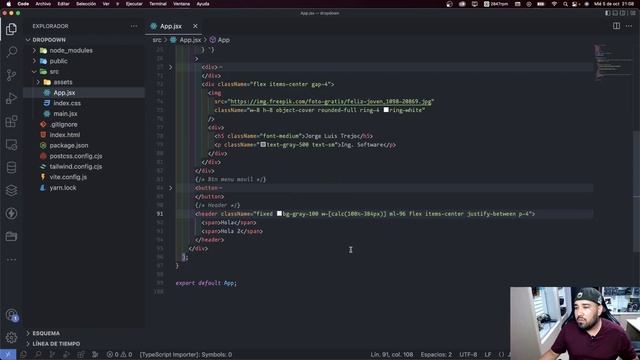The height and width of the screenshot is (360, 640).
Task: Open the Extensions view
Action: 11,121
